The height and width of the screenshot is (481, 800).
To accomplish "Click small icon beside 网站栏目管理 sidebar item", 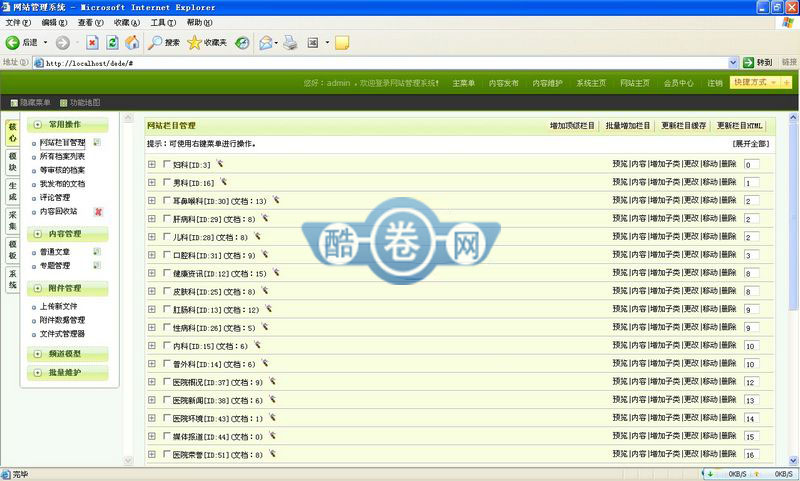I will 97,142.
